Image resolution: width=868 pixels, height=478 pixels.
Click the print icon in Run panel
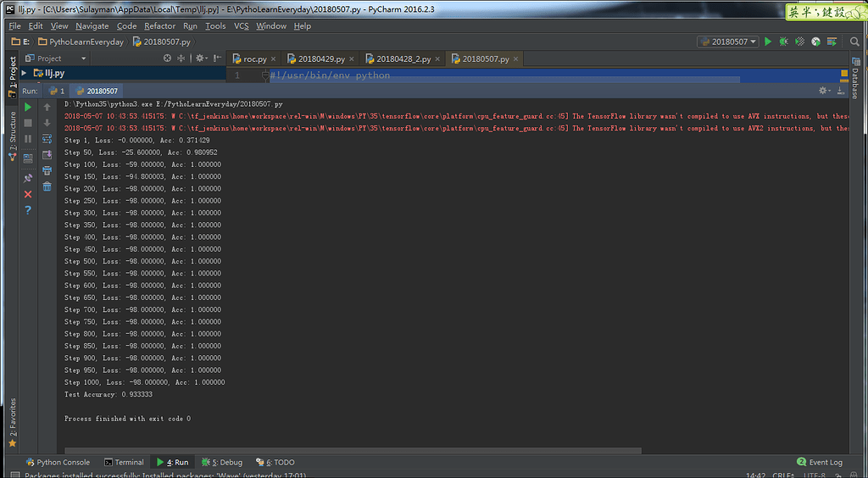[x=47, y=170]
